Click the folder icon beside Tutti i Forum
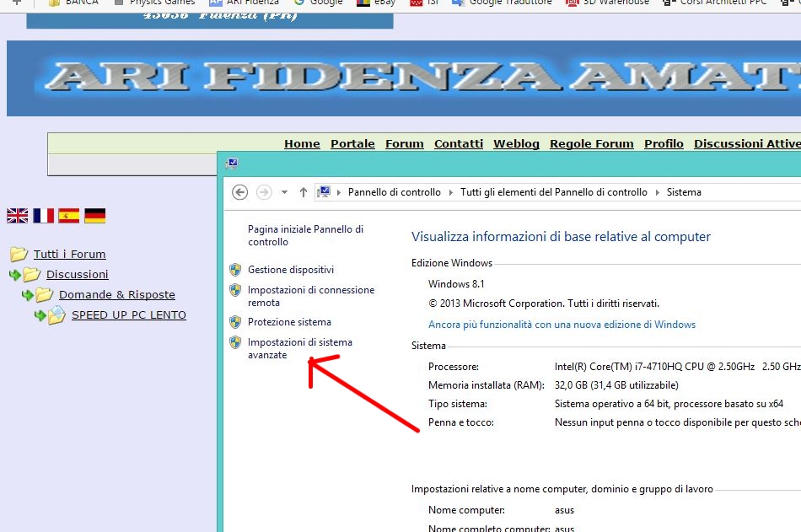801x532 pixels. [19, 254]
